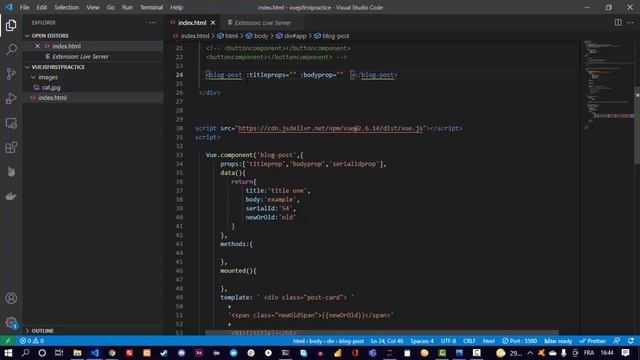The image size is (640, 360).
Task: Click the feedback icon in status bar
Action: tap(617, 341)
